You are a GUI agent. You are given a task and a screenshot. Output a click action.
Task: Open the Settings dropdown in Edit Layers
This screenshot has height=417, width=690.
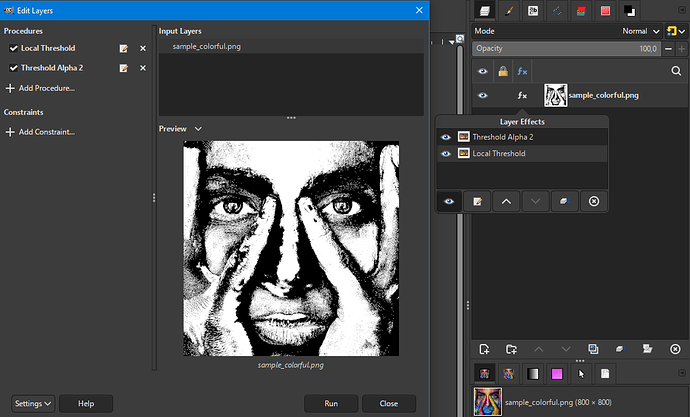(x=33, y=403)
